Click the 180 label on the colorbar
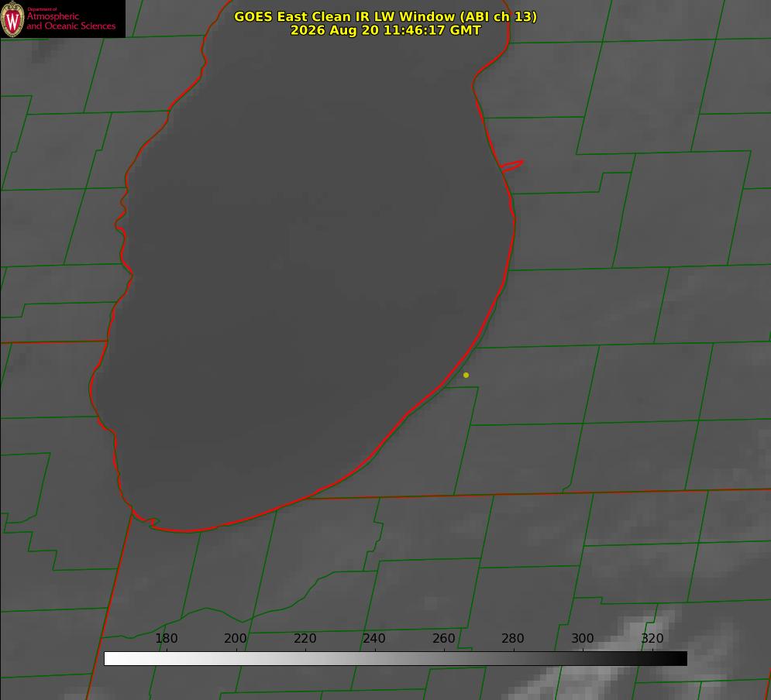 166,638
